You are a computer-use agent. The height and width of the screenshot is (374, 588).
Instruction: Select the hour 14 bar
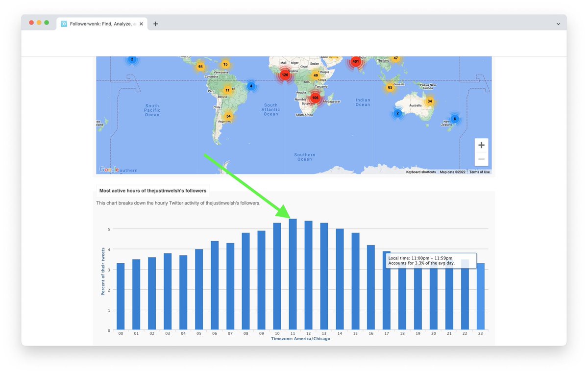click(340, 279)
